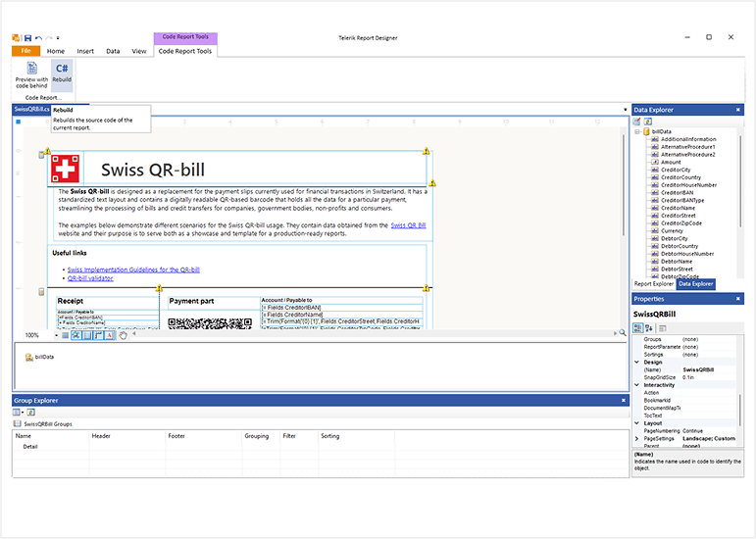Click the QR-bill validator link

click(x=90, y=277)
